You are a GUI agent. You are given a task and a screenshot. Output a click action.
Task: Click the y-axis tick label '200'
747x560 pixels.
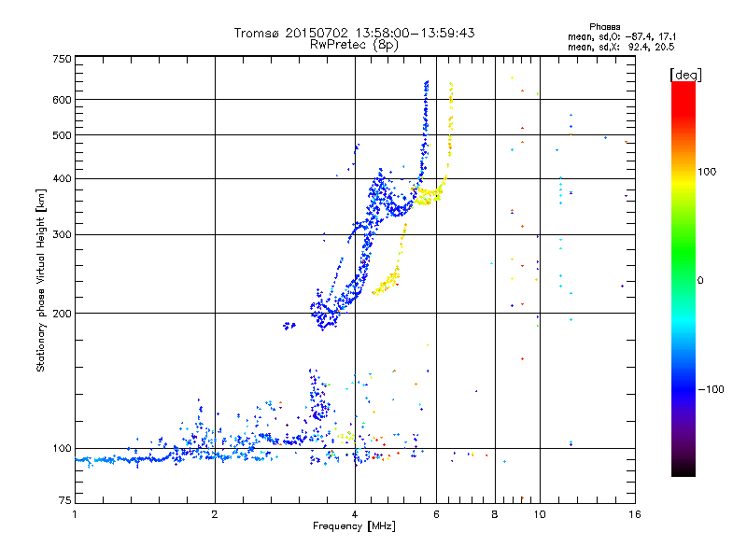click(62, 314)
